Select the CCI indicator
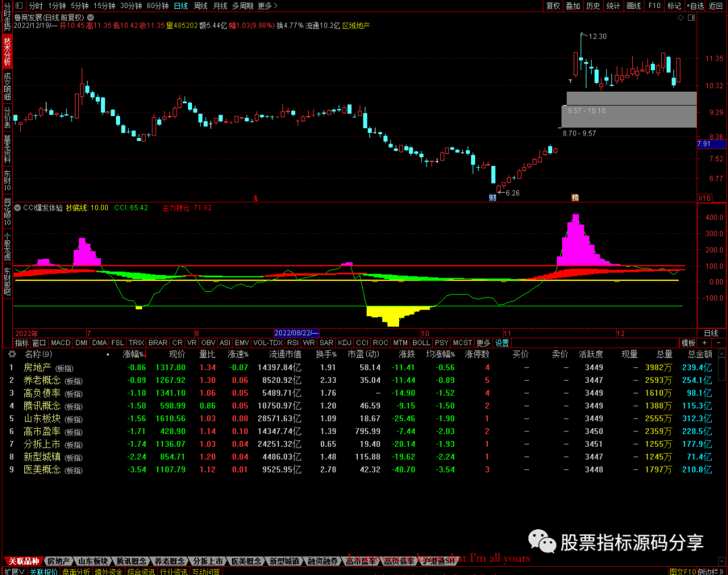This screenshot has height=575, width=728. [362, 342]
